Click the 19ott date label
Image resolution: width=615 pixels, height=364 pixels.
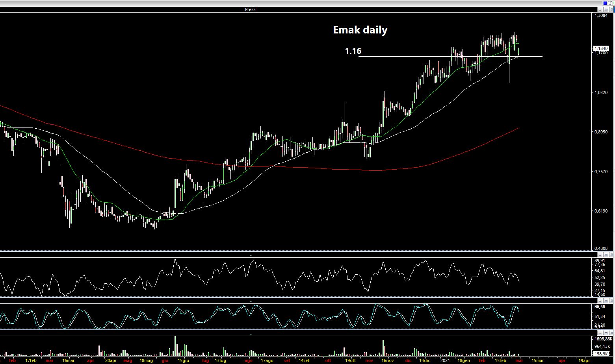pyautogui.click(x=350, y=360)
